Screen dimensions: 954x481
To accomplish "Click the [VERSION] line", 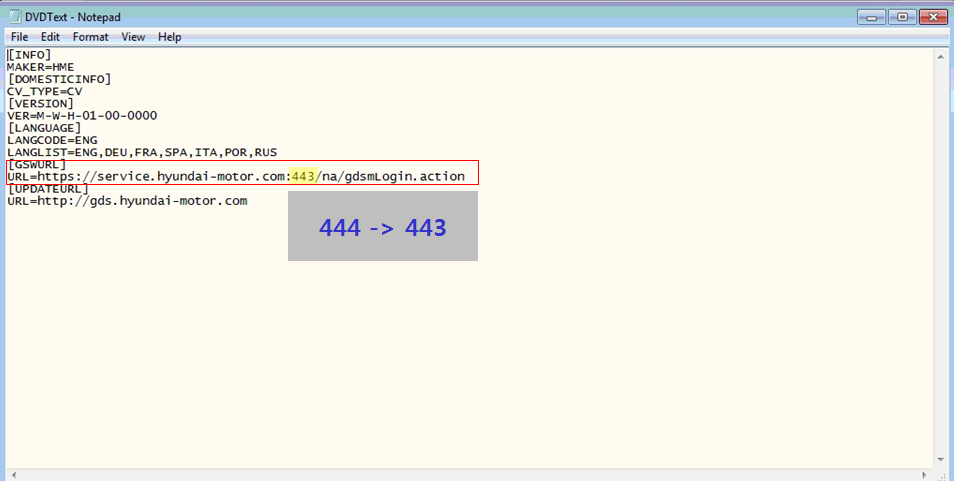I will [x=41, y=103].
